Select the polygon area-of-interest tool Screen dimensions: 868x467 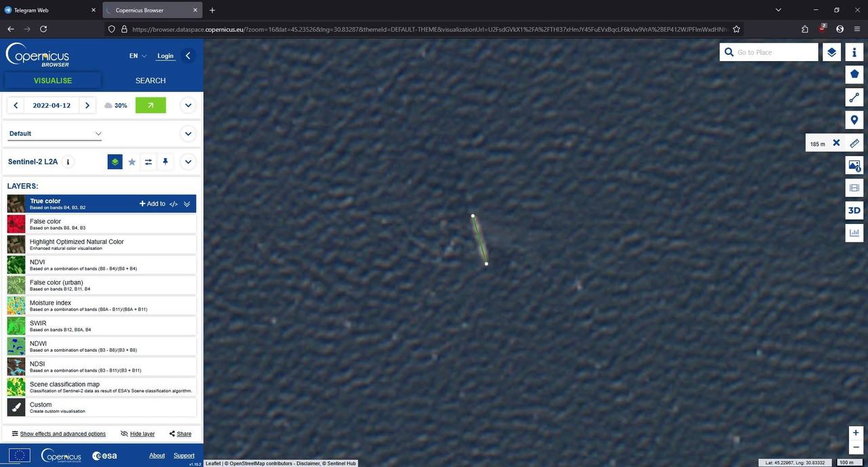(x=854, y=75)
